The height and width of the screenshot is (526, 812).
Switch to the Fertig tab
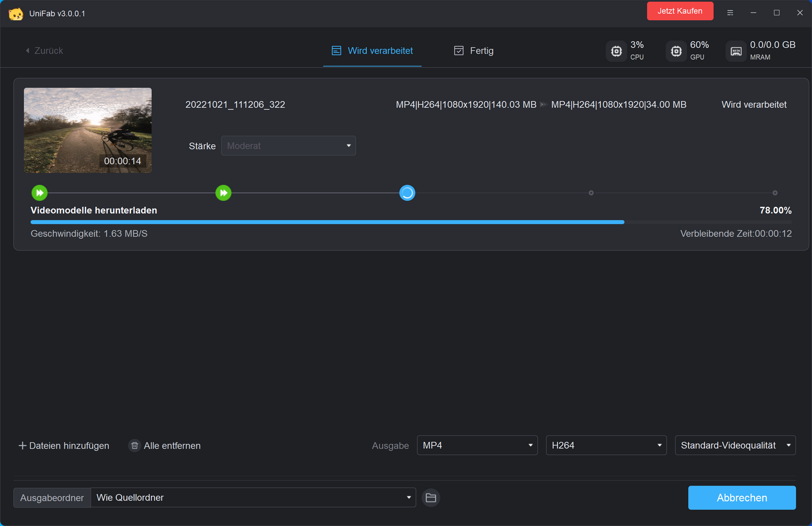(474, 51)
